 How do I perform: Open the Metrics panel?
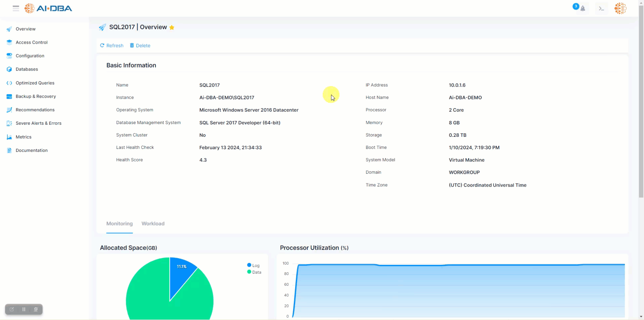point(24,137)
